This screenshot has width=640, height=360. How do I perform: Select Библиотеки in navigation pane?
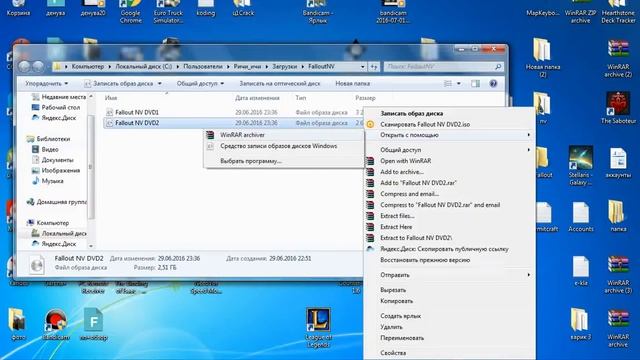click(x=48, y=139)
